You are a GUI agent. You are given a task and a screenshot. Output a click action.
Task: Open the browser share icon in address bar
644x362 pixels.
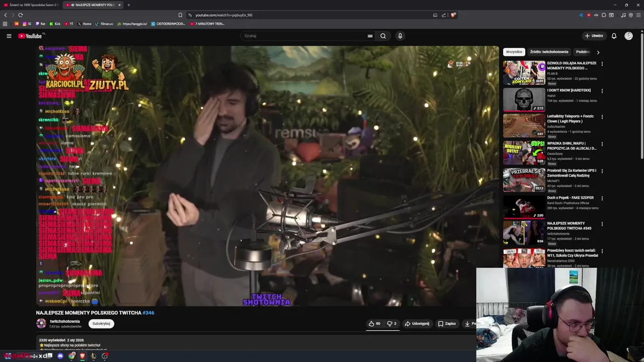444,15
